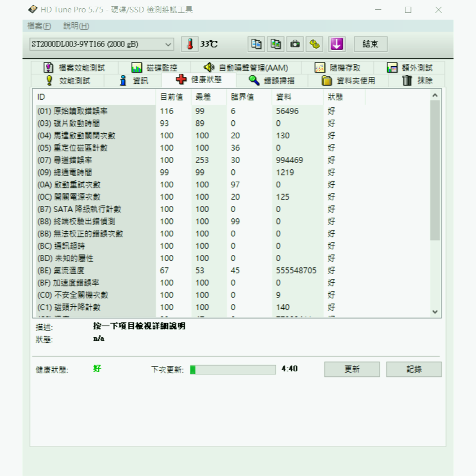Open the 檔案 menu
This screenshot has height=476, width=476.
click(x=39, y=26)
